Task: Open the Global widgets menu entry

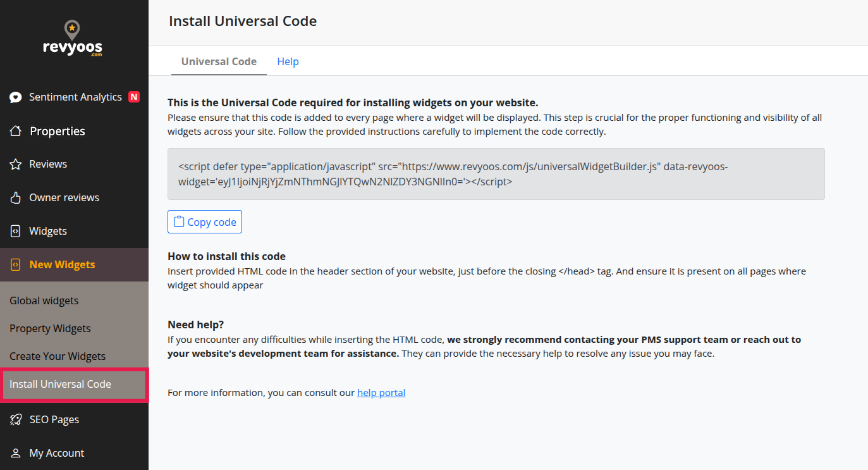Action: (44, 300)
